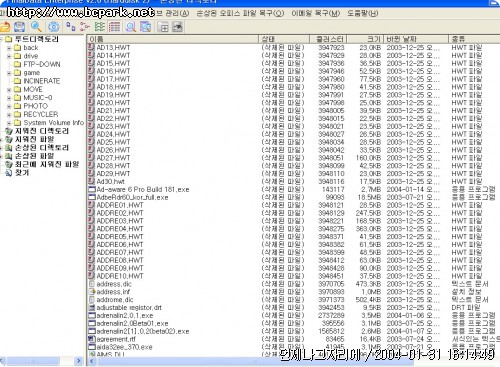Screen dimensions: 500x367
Task: Click the 손상된 파일 icon in tree
Action: 9,156
